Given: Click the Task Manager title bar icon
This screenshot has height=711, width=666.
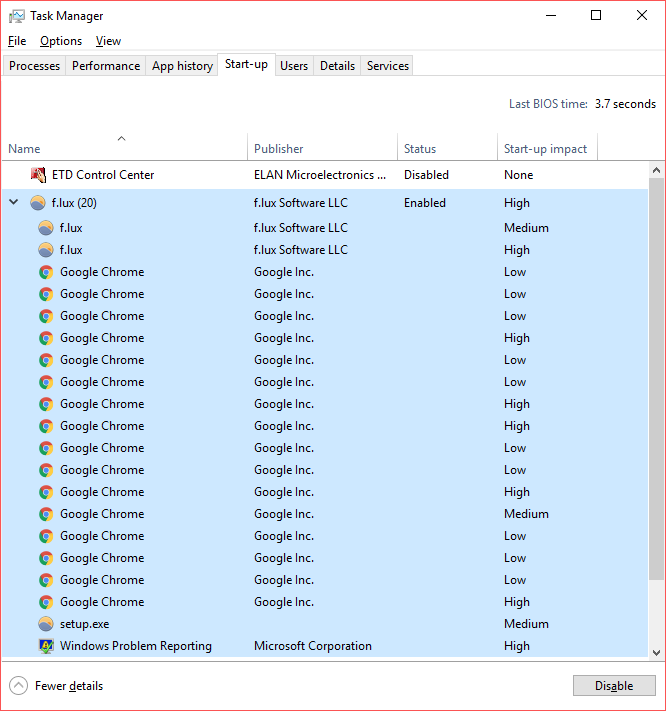Looking at the screenshot, I should pyautogui.click(x=16, y=16).
